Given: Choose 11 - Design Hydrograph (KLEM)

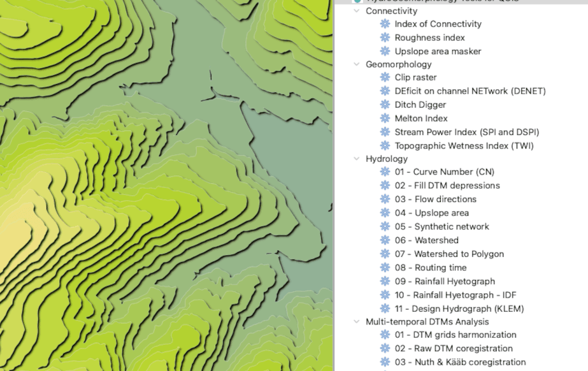Looking at the screenshot, I should (x=459, y=309).
